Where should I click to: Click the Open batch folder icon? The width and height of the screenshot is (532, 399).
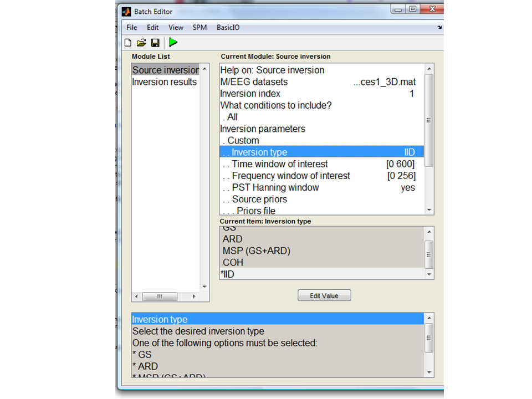(141, 43)
